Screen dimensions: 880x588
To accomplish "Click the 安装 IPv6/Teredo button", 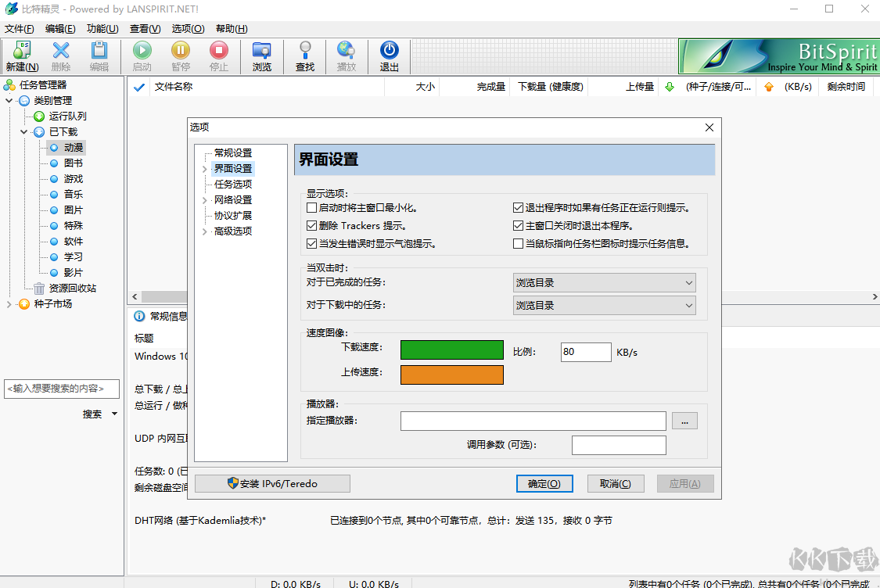I will [x=271, y=483].
